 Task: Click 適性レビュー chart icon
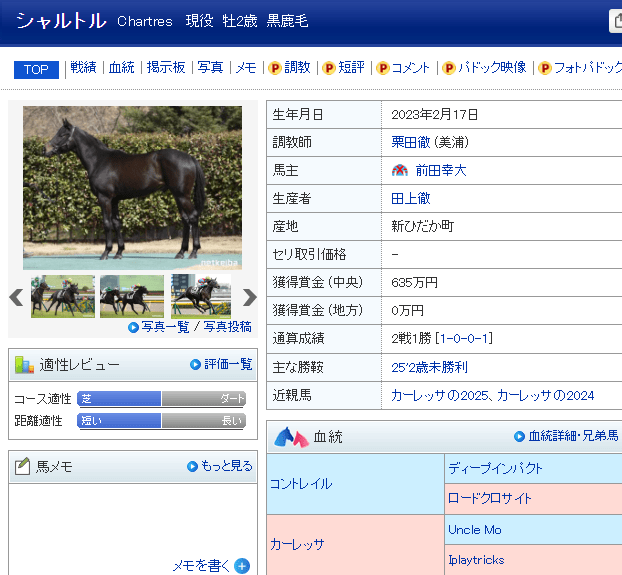[x=24, y=365]
